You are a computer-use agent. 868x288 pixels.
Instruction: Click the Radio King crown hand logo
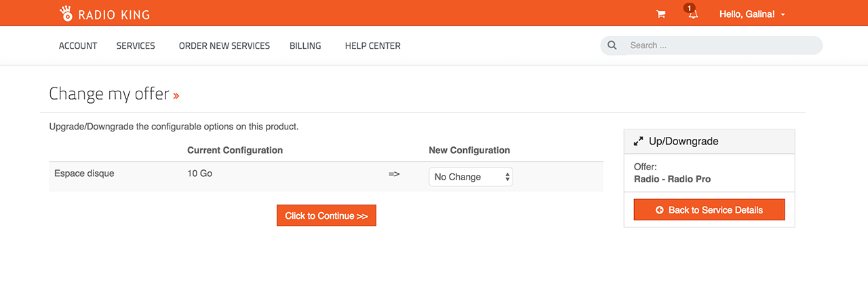coord(66,13)
